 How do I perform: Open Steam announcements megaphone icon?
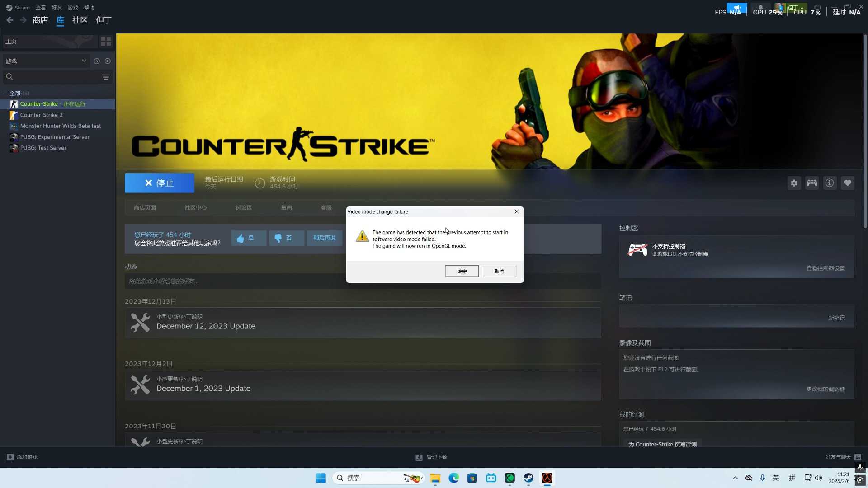click(x=737, y=8)
